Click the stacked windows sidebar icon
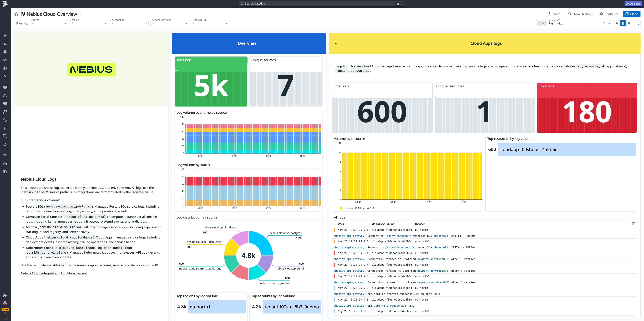The image size is (644, 321). (x=5, y=112)
